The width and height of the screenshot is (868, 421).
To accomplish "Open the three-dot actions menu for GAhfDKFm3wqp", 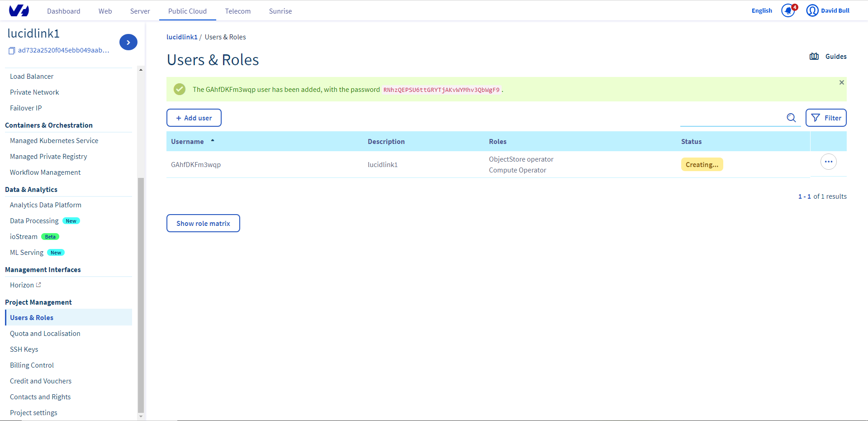I will tap(828, 162).
